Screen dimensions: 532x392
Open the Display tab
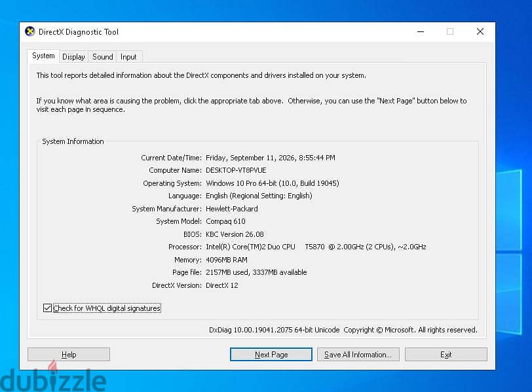pyautogui.click(x=73, y=57)
